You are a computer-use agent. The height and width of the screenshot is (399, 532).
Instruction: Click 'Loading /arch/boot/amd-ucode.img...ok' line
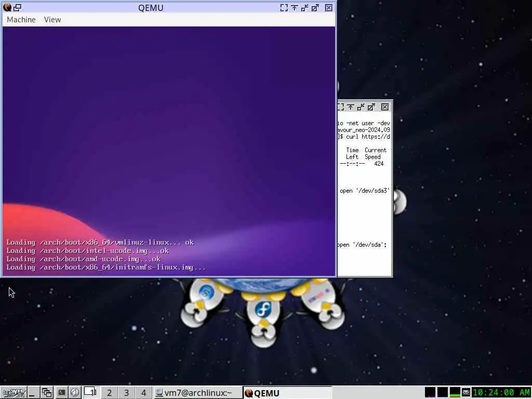pos(83,259)
